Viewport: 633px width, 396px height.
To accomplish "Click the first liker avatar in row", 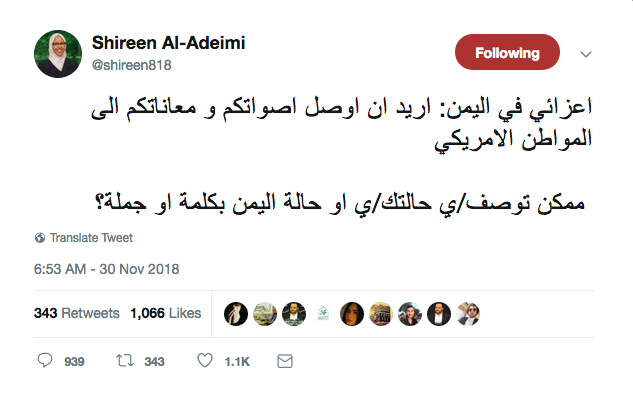I will pos(236,314).
